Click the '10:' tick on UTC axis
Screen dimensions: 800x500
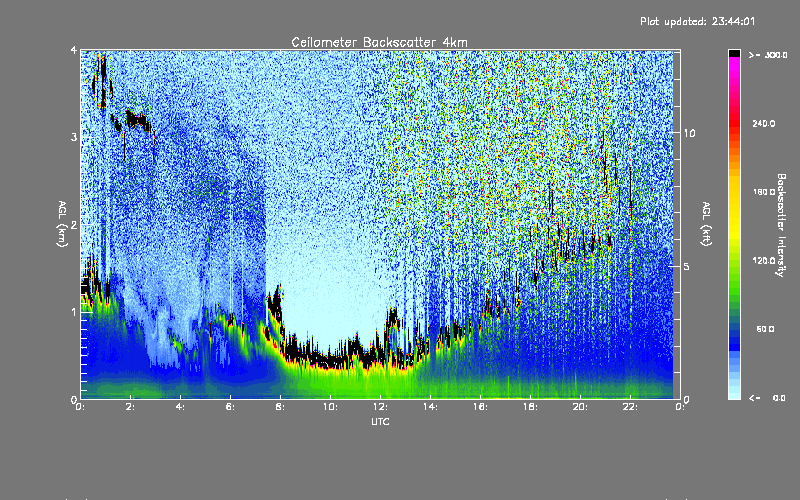coord(330,407)
